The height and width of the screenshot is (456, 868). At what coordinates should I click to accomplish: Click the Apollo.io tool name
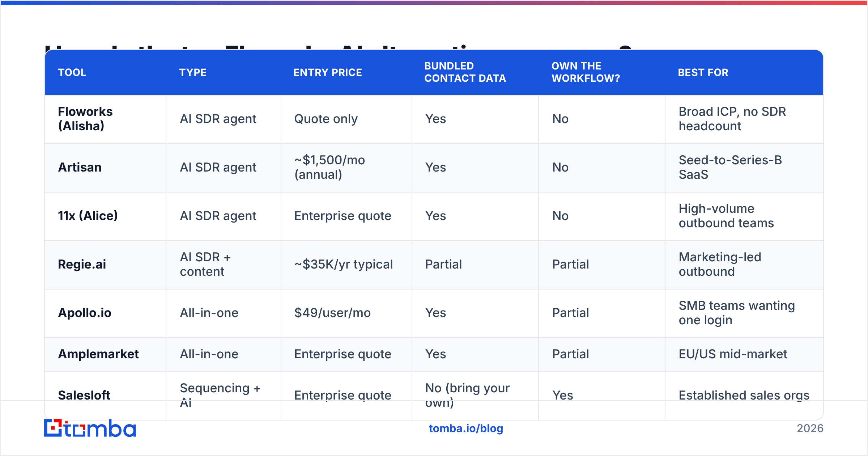coord(85,313)
